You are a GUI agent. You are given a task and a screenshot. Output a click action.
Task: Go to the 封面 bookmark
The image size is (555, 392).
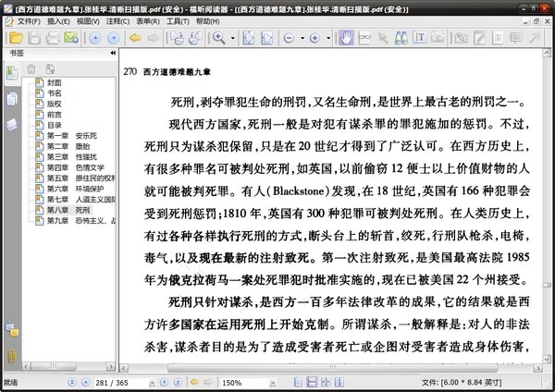coord(55,82)
